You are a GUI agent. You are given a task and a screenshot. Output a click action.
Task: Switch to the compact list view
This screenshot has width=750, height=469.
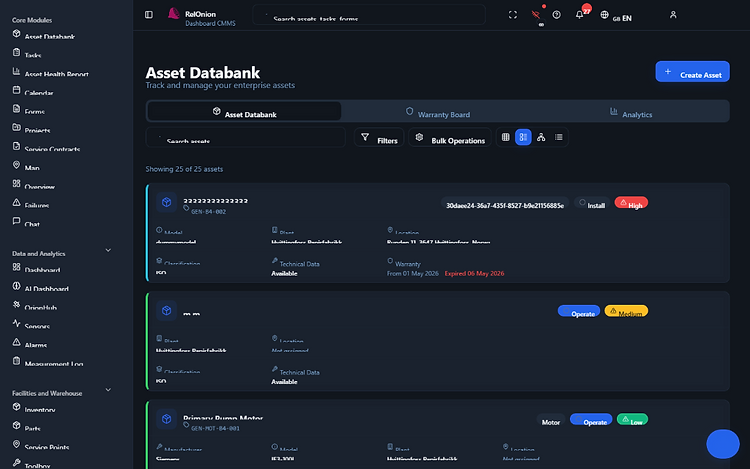(559, 137)
